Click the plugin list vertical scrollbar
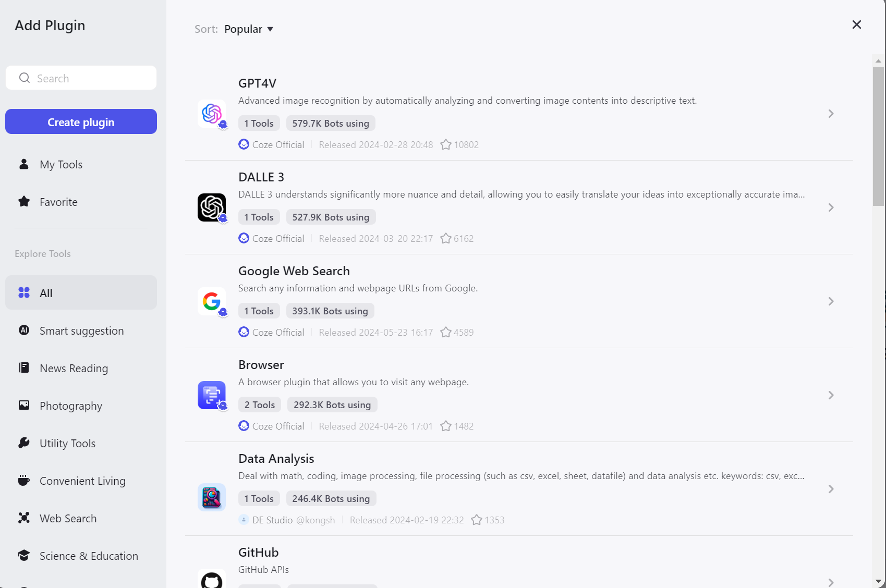This screenshot has width=886, height=588. pyautogui.click(x=878, y=136)
